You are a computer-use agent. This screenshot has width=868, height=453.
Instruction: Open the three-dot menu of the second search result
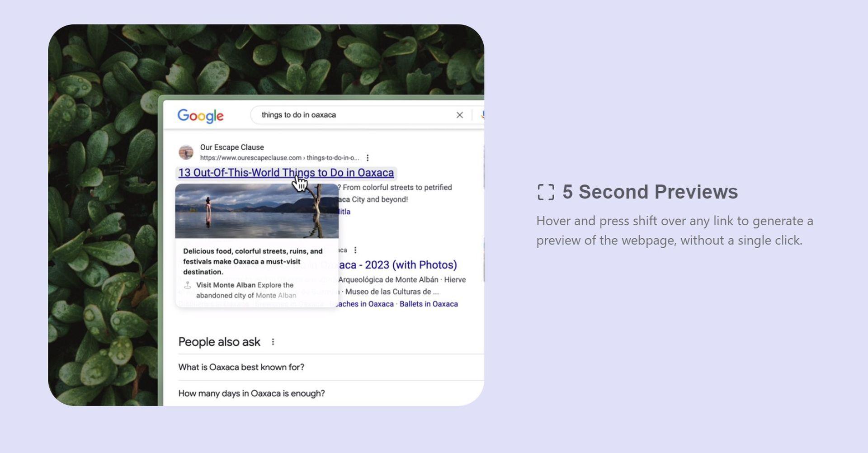pos(355,250)
